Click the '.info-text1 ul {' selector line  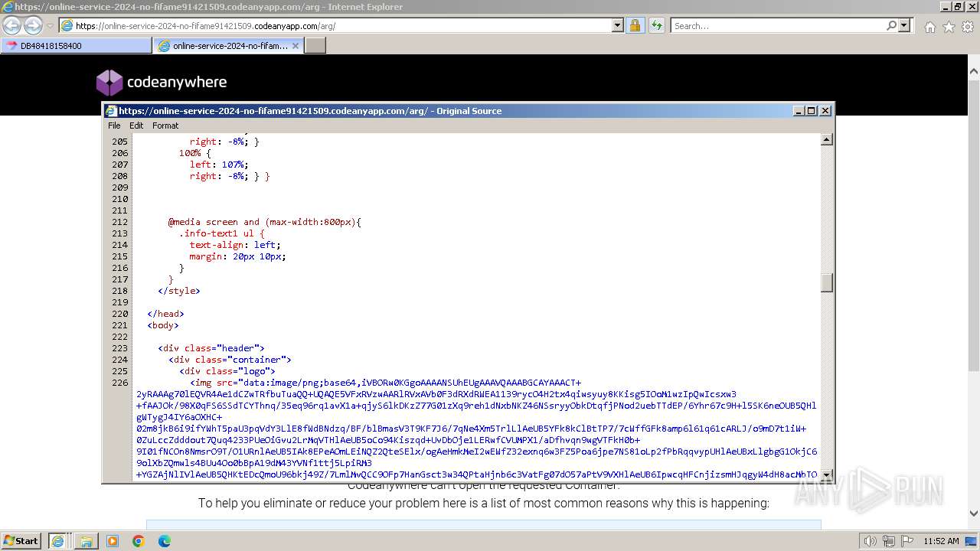pyautogui.click(x=222, y=233)
